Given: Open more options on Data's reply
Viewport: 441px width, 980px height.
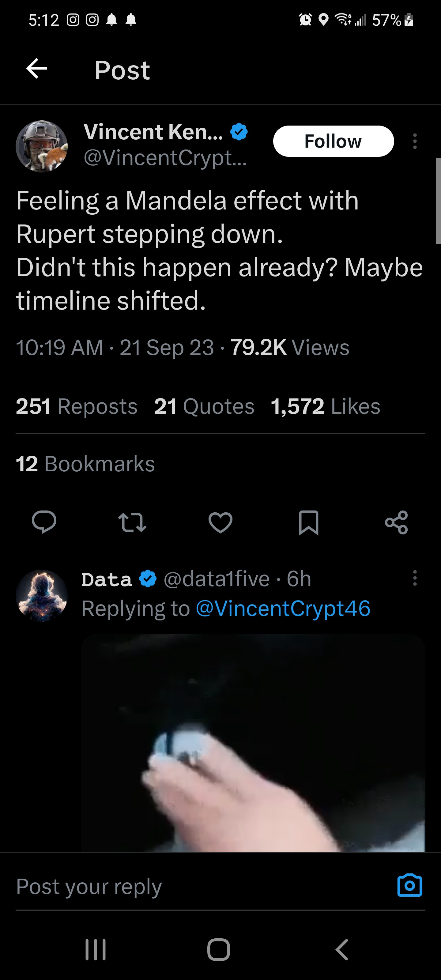Looking at the screenshot, I should (415, 578).
